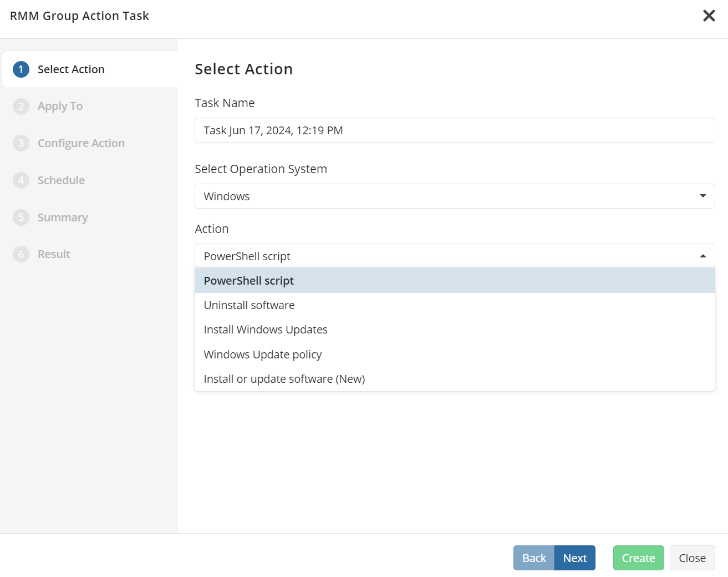Open the Operation System dropdown
The height and width of the screenshot is (577, 728).
tap(454, 196)
